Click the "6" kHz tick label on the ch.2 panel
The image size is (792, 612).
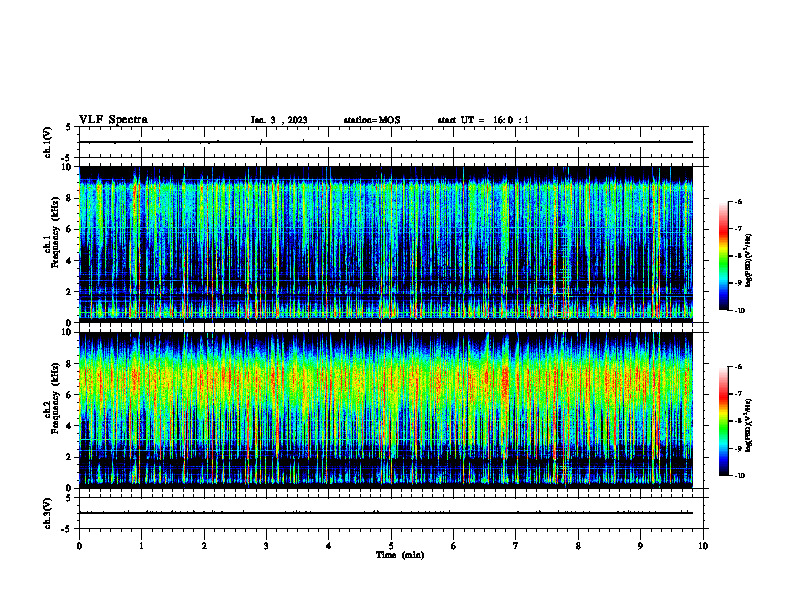pos(70,395)
